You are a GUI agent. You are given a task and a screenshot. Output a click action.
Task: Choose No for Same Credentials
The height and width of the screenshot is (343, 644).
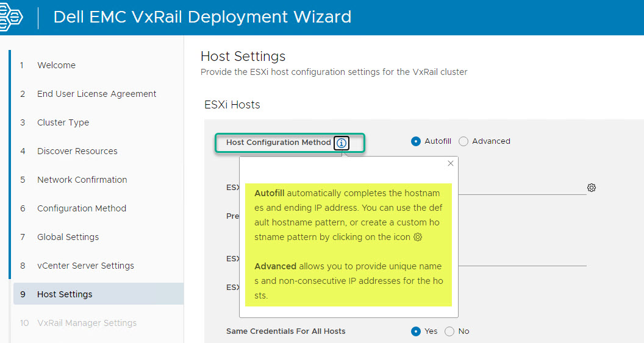tap(449, 331)
